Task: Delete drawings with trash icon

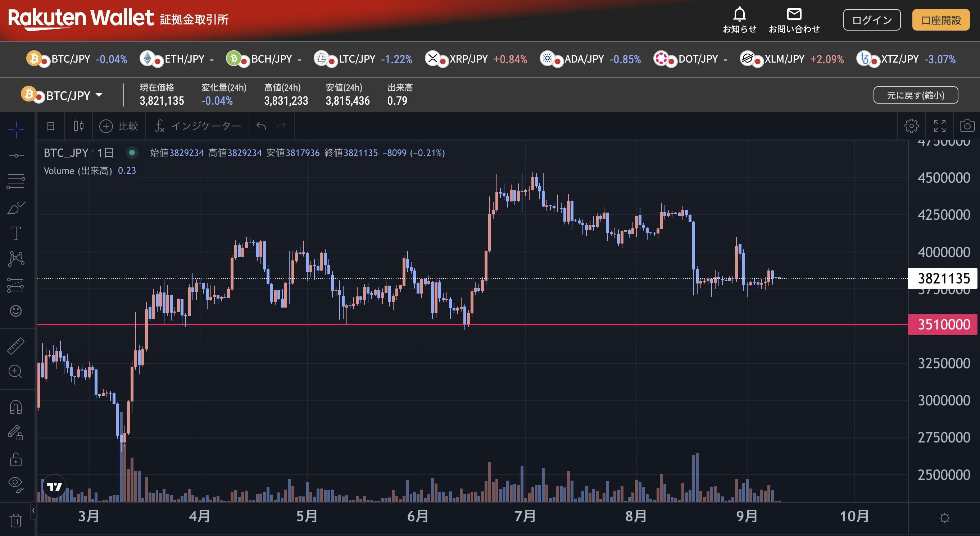Action: [x=15, y=520]
